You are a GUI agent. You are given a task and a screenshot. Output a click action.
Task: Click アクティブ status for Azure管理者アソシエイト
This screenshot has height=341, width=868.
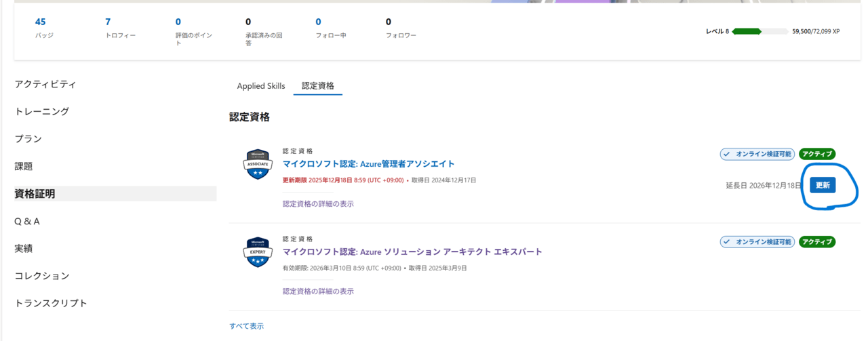817,155
